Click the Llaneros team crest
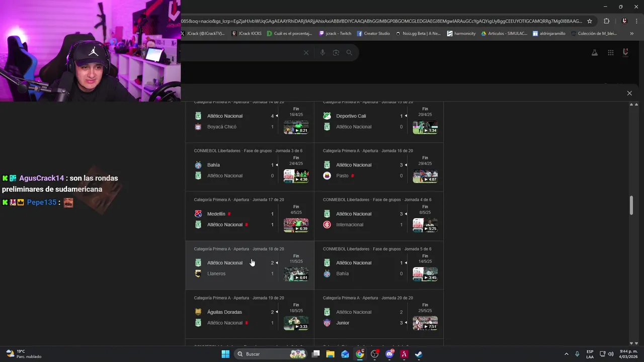 198,274
